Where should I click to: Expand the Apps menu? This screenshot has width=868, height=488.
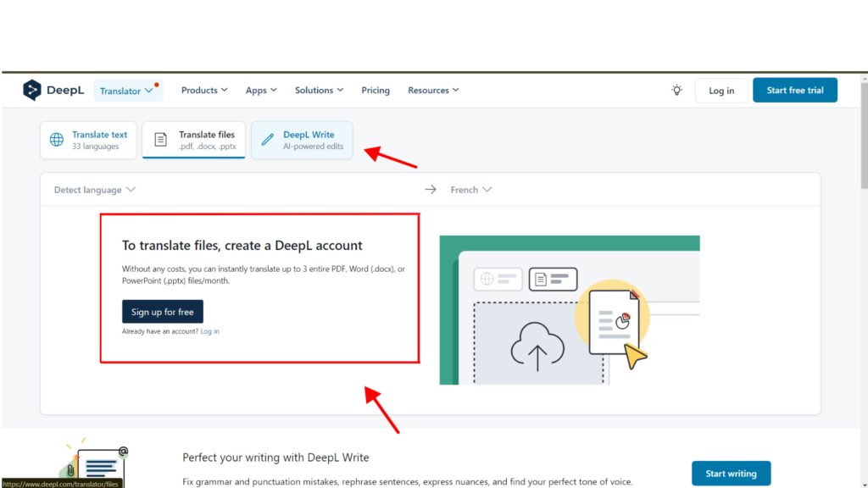[x=261, y=90]
